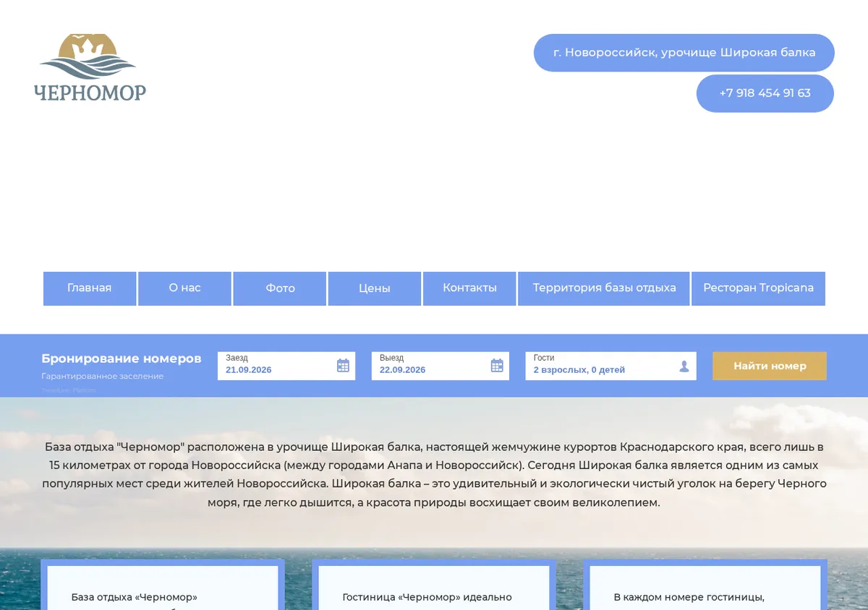Go to the О нас page
The height and width of the screenshot is (610, 868).
coord(184,288)
